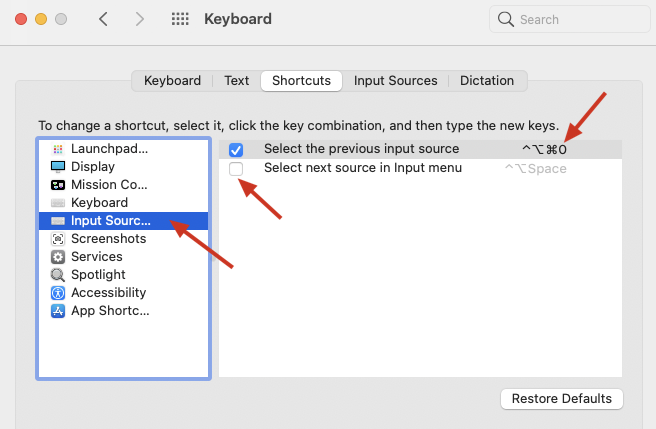Viewport: 656px width, 429px height.
Task: Select the Screenshots category icon
Action: pos(57,239)
